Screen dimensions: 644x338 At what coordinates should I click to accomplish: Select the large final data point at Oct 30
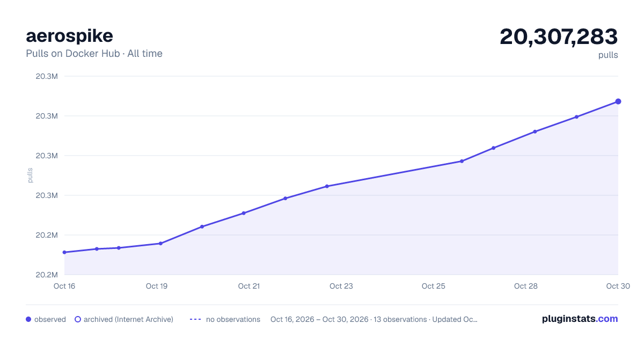tap(618, 101)
